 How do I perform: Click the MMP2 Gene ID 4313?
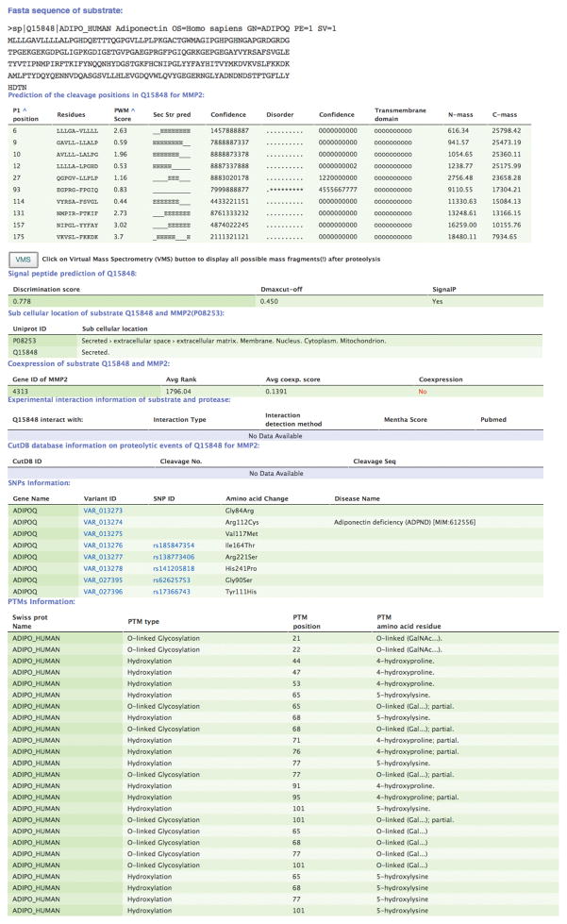pyautogui.click(x=20, y=392)
